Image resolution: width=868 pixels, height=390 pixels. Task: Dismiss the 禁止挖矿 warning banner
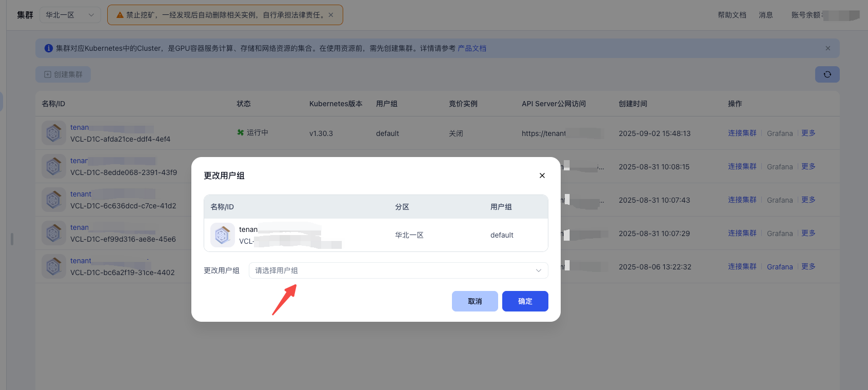tap(331, 15)
